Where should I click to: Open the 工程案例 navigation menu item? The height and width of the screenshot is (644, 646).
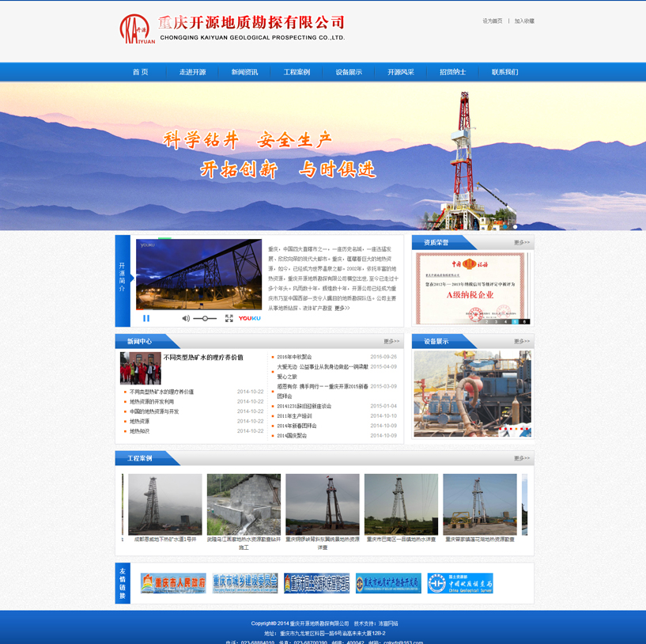click(x=297, y=72)
